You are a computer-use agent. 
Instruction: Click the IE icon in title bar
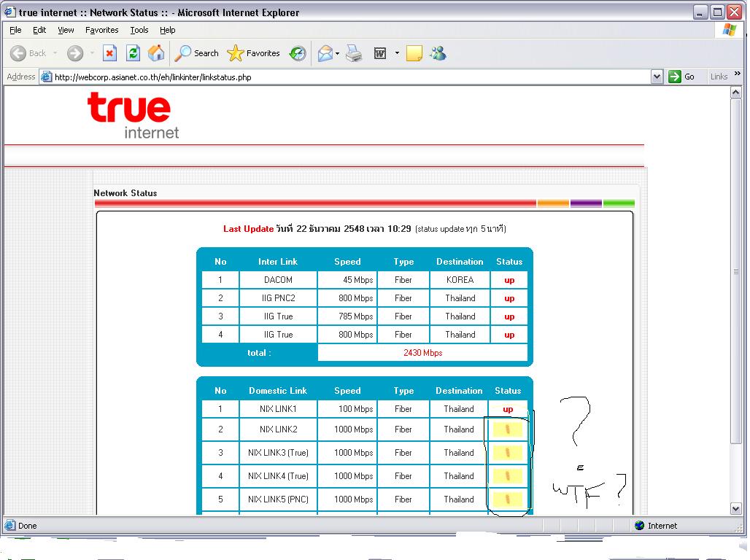tap(10, 12)
